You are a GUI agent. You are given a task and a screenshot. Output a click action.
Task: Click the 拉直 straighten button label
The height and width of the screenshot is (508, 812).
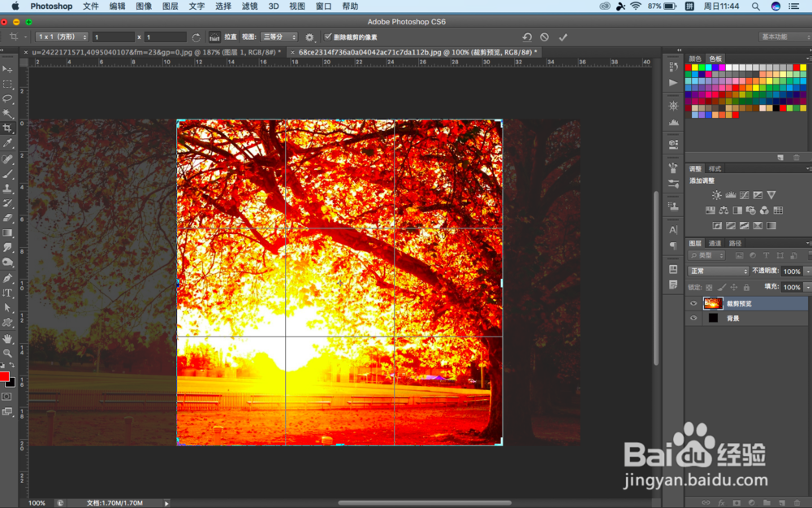231,37
